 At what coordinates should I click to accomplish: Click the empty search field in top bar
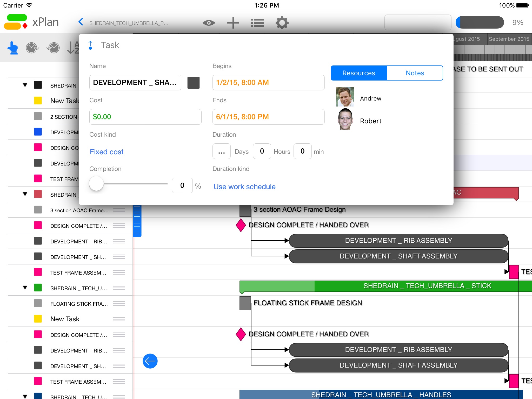pos(418,22)
